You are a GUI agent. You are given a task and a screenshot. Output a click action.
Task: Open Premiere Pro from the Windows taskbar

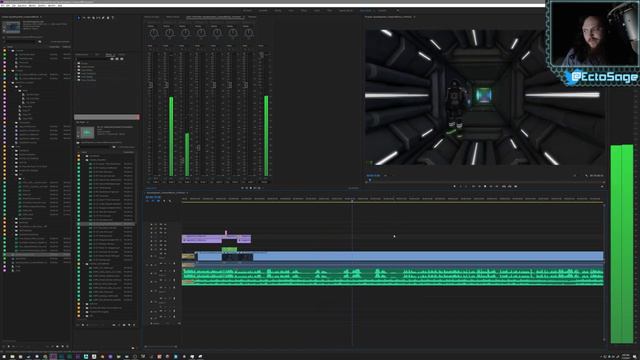(x=53, y=356)
